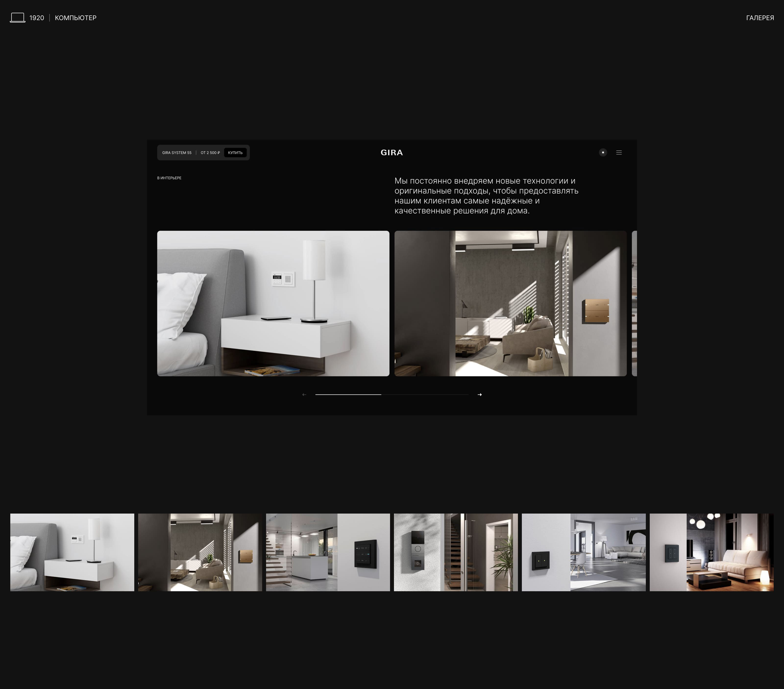Open the hamburger menu icon
This screenshot has width=784, height=689.
619,153
